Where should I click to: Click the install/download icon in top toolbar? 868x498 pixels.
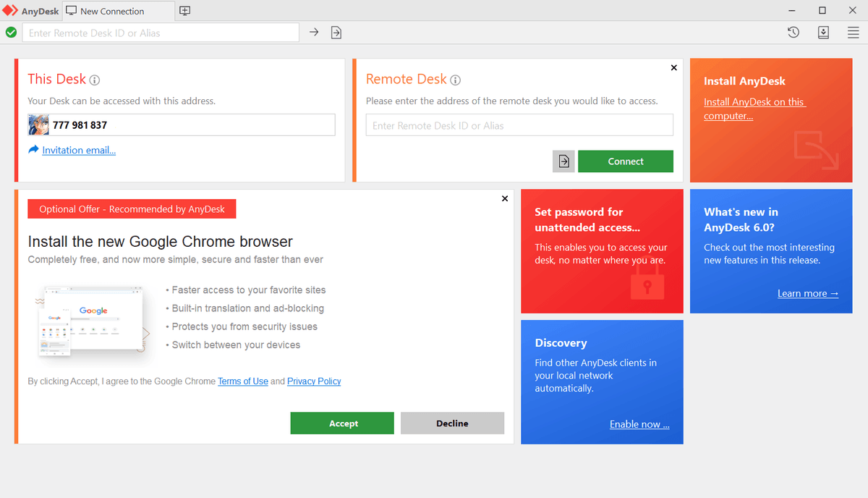point(823,33)
